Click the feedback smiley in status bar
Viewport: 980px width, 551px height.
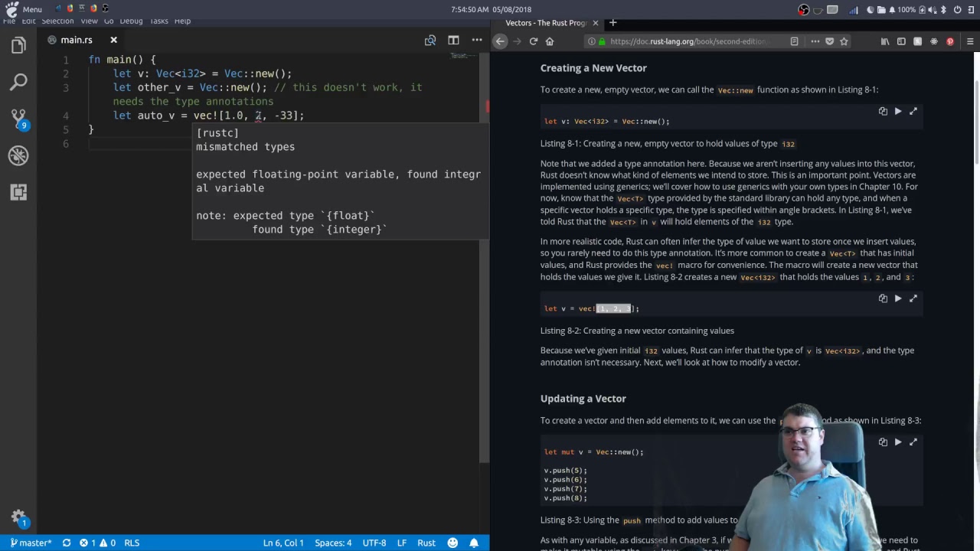(x=452, y=543)
